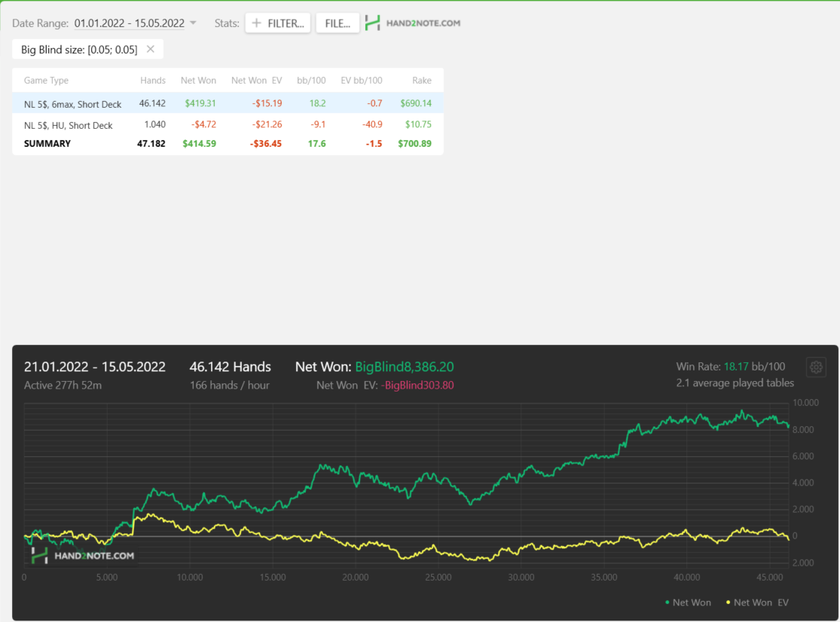Click the Net Won EV -BigBlind303.80 value
This screenshot has width=840, height=622.
click(x=417, y=386)
